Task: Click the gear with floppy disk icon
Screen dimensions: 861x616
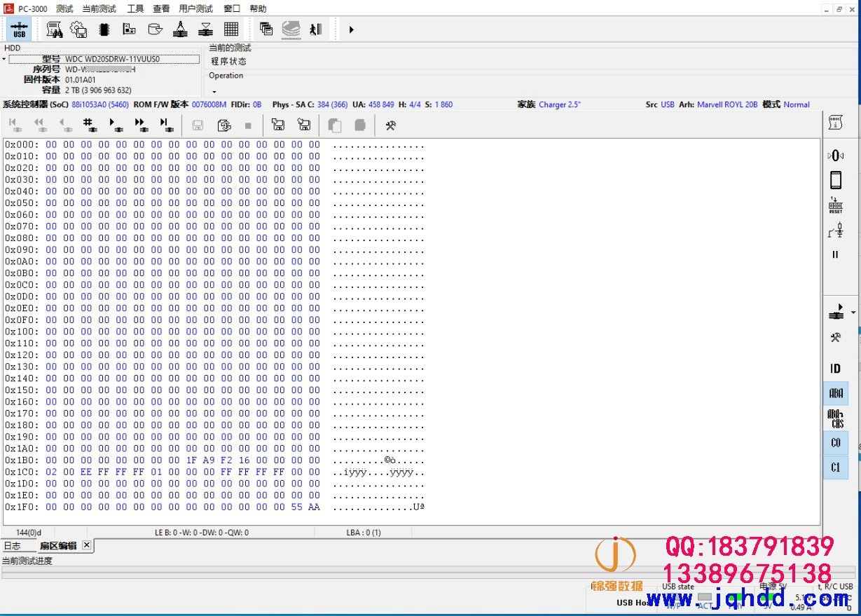Action: point(78,29)
